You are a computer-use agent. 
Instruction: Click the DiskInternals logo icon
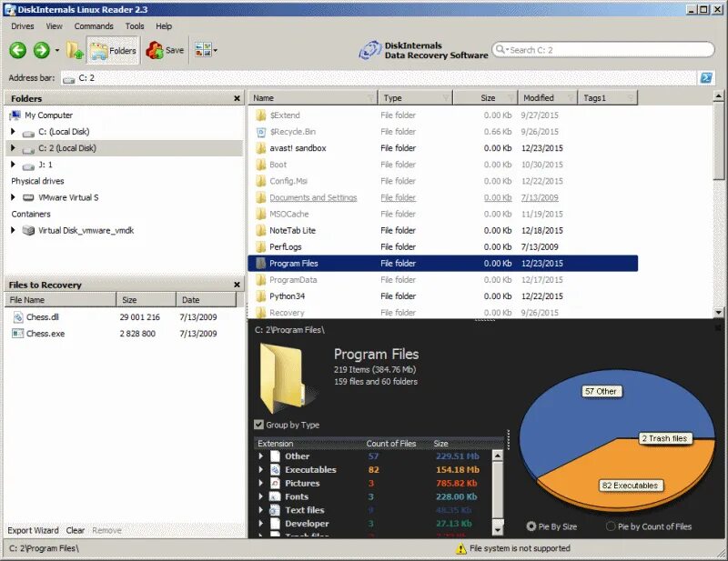point(369,50)
